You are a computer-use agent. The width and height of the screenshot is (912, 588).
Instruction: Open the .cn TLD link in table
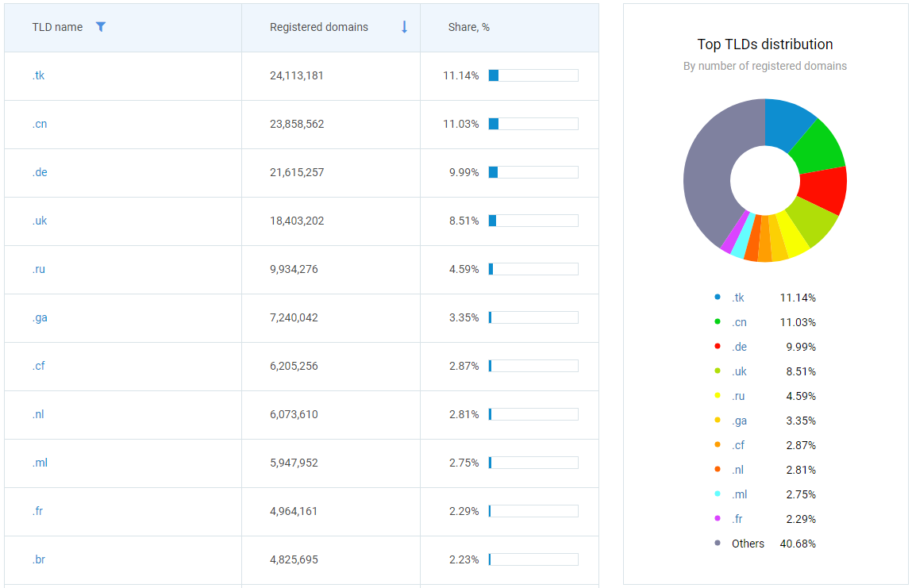click(x=40, y=124)
